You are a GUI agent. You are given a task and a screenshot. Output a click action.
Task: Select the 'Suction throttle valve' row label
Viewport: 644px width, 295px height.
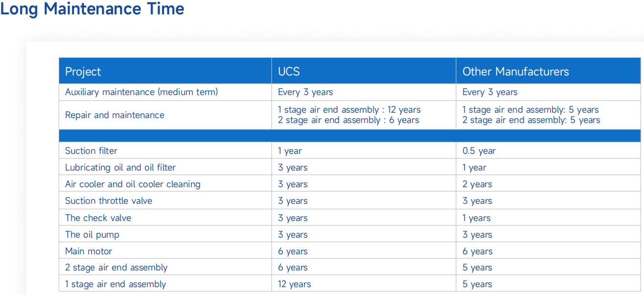109,201
